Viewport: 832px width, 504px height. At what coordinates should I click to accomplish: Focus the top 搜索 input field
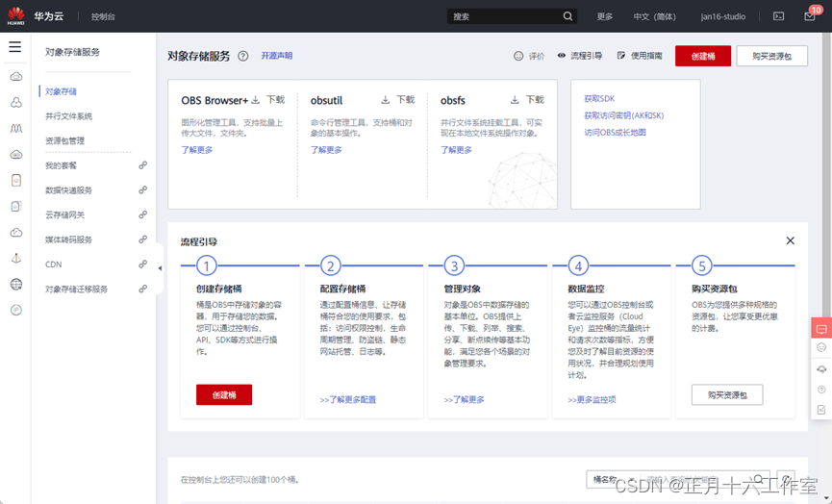tap(504, 16)
